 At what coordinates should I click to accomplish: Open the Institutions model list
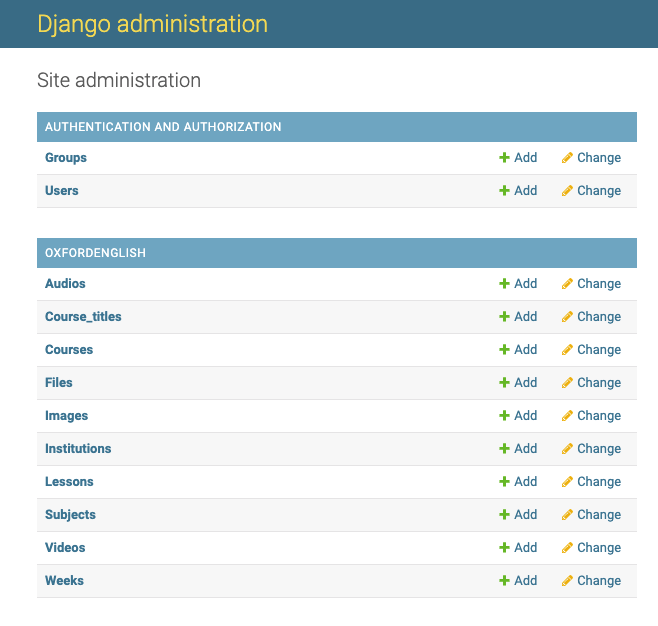78,449
